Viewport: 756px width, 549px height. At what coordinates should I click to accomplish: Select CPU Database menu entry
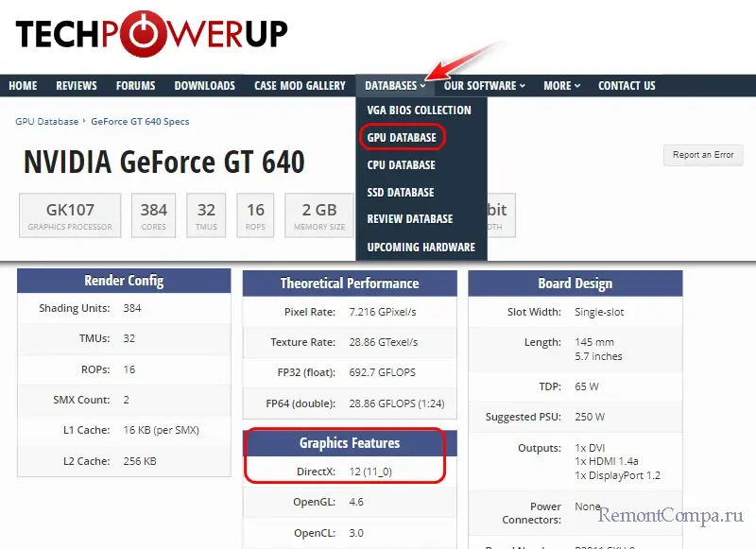(401, 165)
